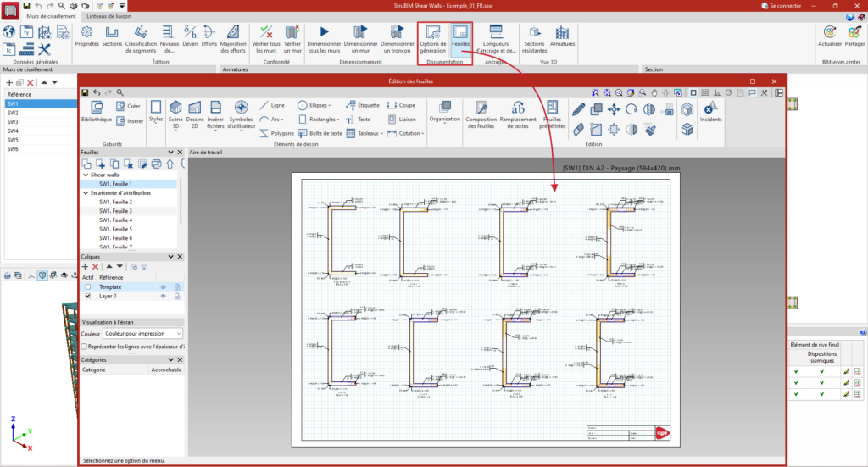The height and width of the screenshot is (467, 868).
Task: Open Remplacement de textes
Action: click(x=518, y=114)
